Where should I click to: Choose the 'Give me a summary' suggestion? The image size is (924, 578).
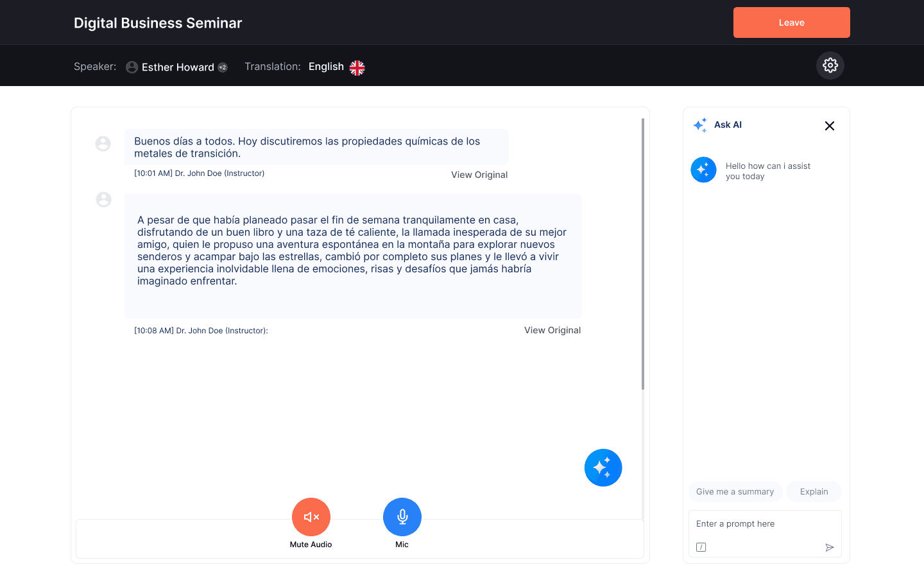click(735, 492)
